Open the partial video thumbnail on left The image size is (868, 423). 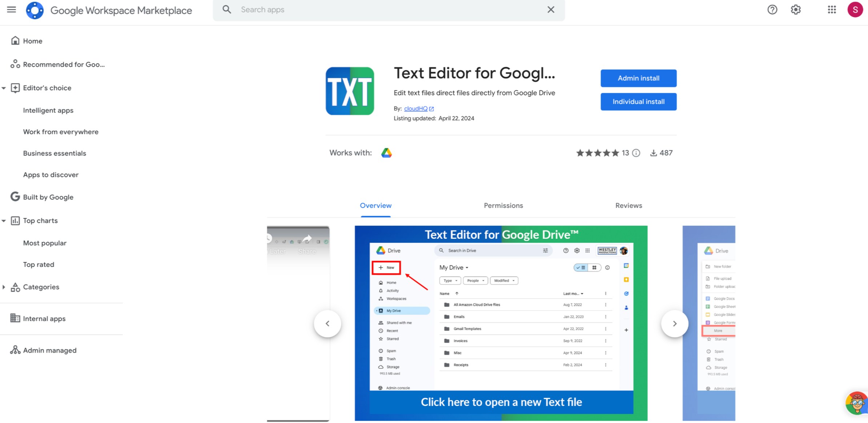[x=298, y=323]
